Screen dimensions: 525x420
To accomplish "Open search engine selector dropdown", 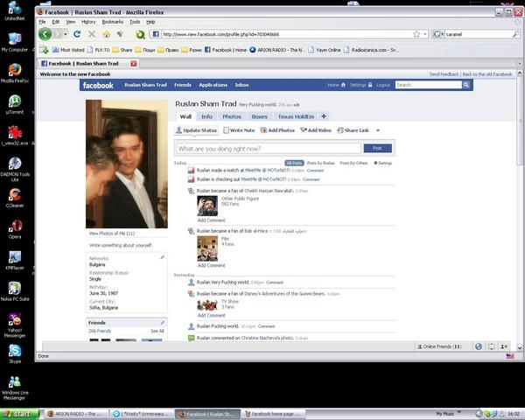I will [x=438, y=34].
